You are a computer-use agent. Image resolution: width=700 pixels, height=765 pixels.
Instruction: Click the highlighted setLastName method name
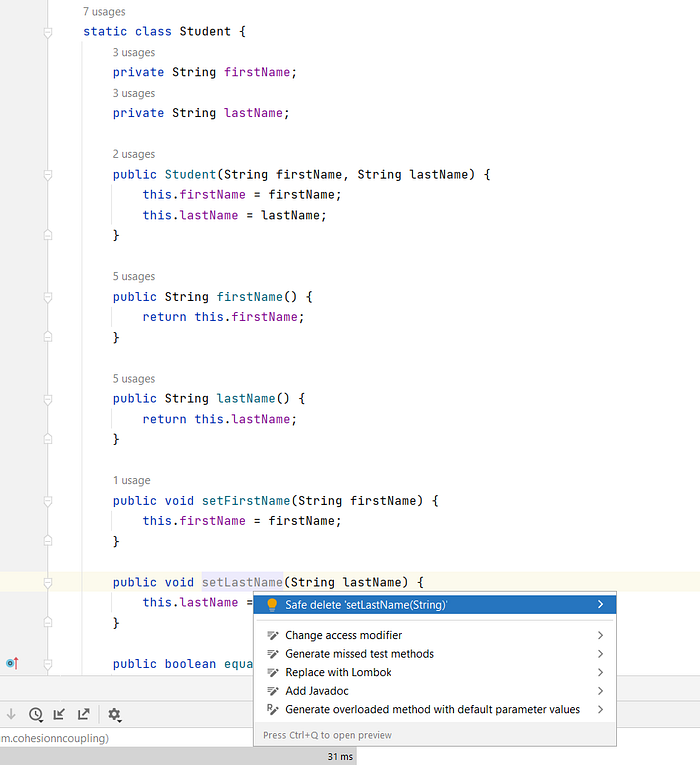click(x=242, y=582)
